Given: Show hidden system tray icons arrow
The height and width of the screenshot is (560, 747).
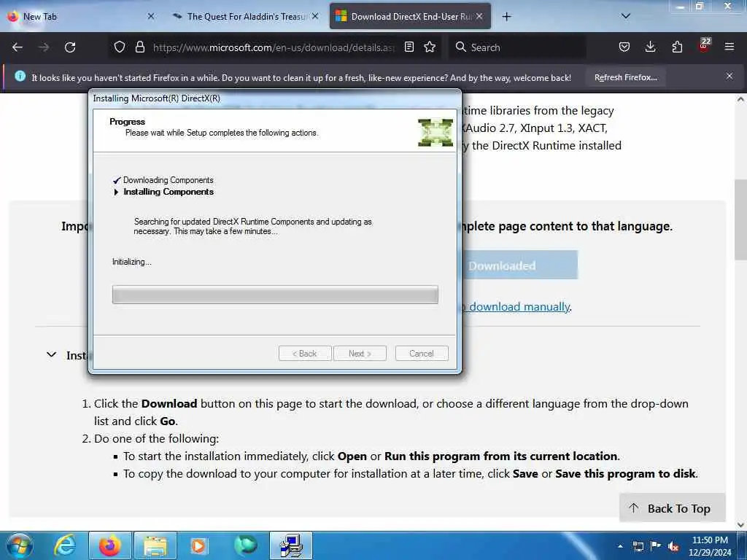Looking at the screenshot, I should tap(620, 546).
